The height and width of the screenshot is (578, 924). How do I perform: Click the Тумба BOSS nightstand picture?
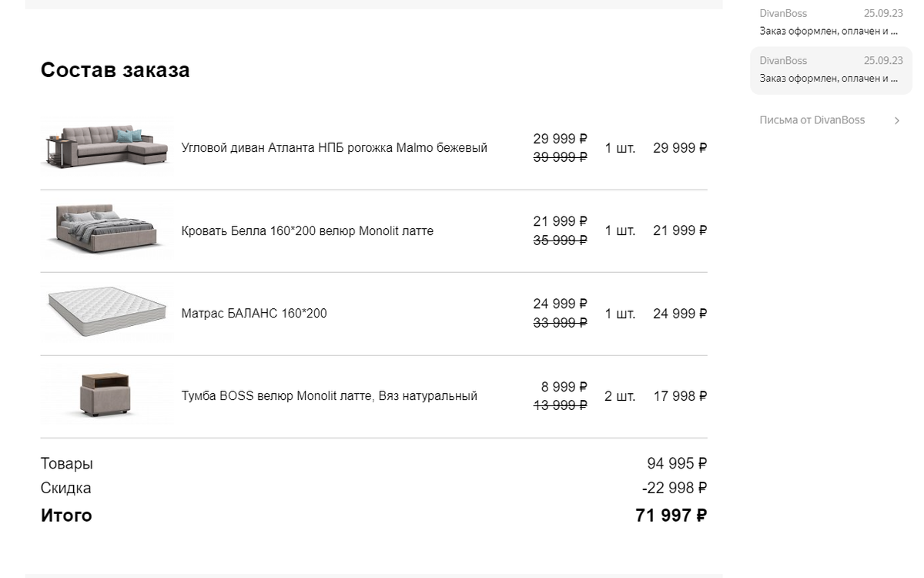pyautogui.click(x=106, y=395)
